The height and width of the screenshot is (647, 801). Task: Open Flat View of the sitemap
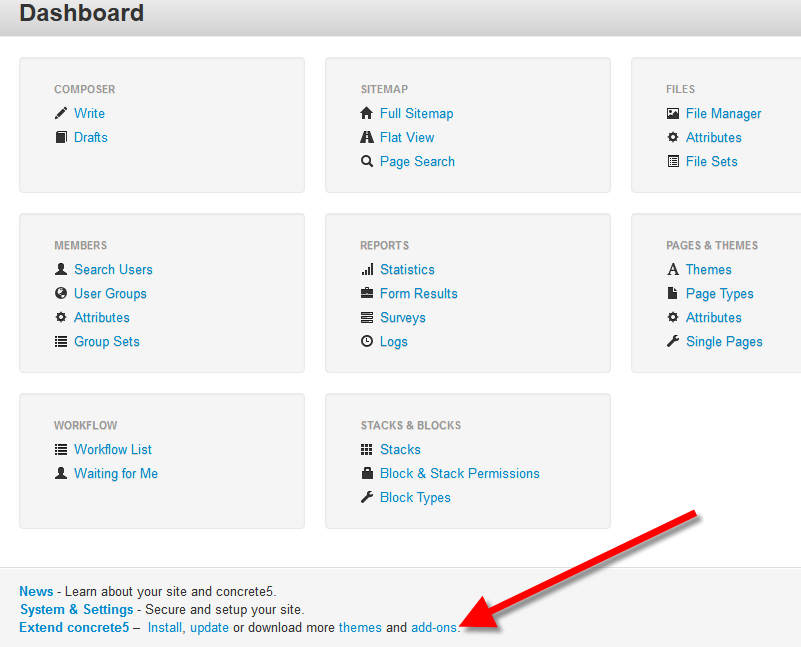click(407, 138)
